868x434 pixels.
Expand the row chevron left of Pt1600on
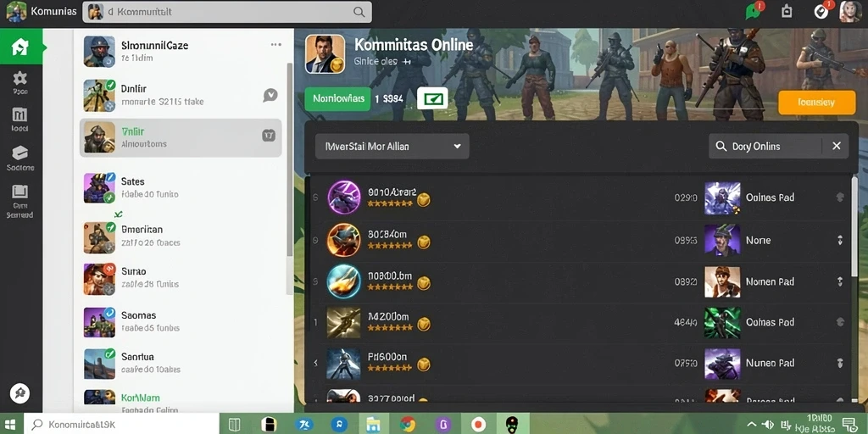[x=315, y=363]
